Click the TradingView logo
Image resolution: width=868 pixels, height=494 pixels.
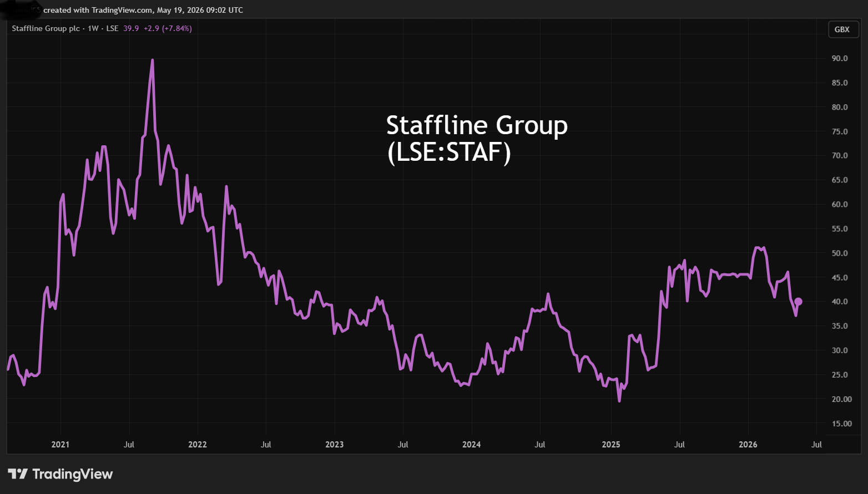(60, 474)
